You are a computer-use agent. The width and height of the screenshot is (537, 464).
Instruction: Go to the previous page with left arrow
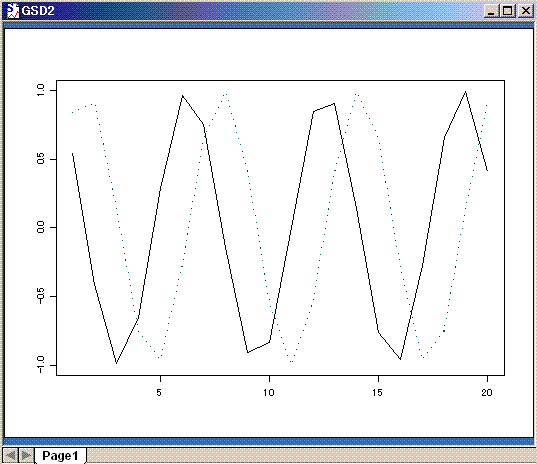[11, 455]
